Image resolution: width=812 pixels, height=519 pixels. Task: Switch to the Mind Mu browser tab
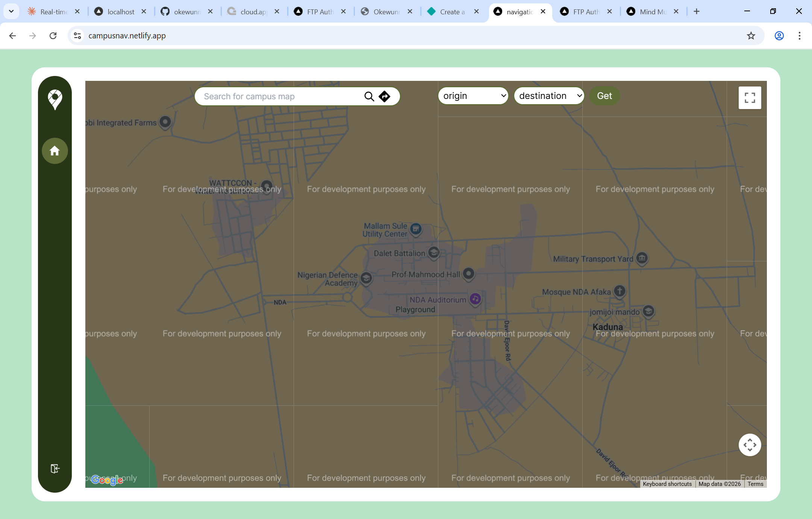pos(652,12)
